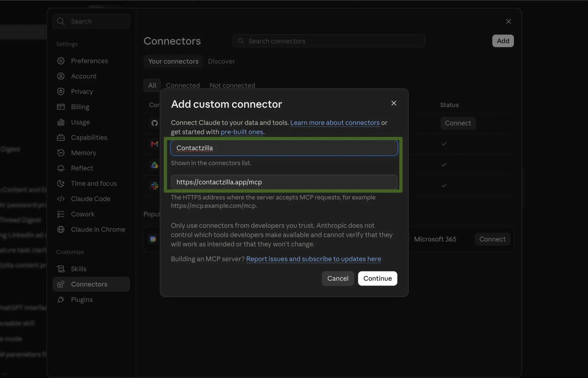Click the Claude in Chrome globe icon
This screenshot has height=378, width=588.
coord(61,229)
